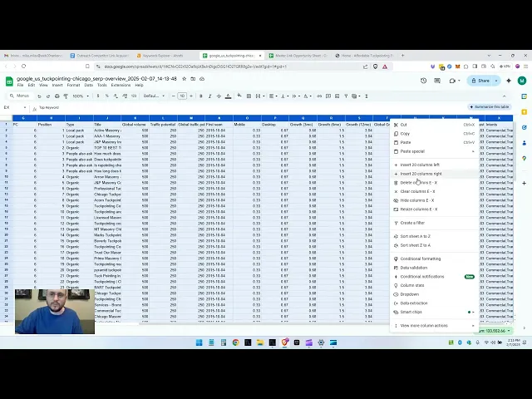Click the Summarize this table button

(490, 107)
